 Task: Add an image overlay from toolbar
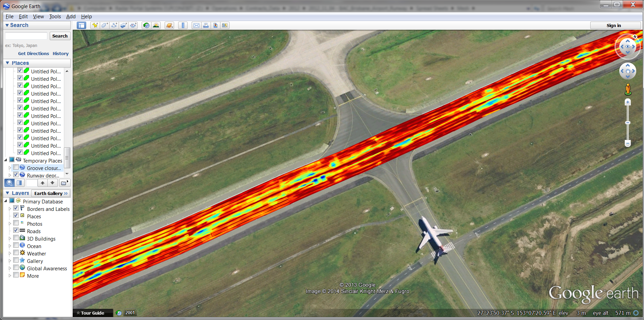pyautogui.click(x=123, y=25)
